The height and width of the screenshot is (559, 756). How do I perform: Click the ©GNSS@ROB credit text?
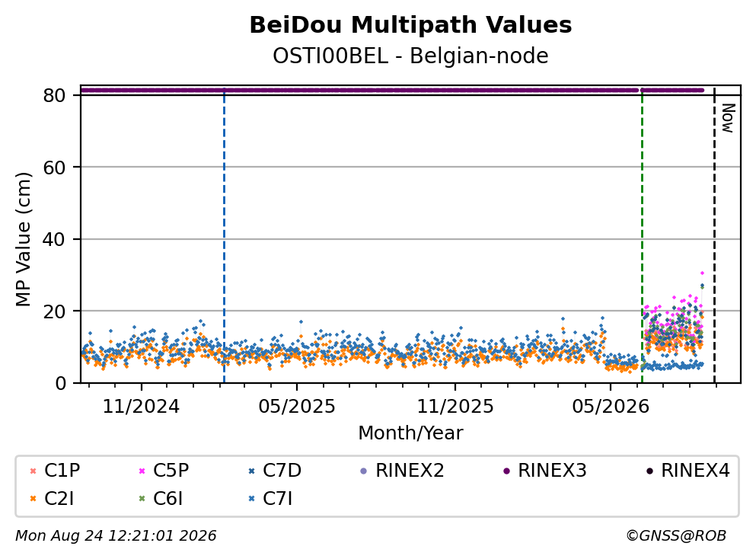pos(676,536)
